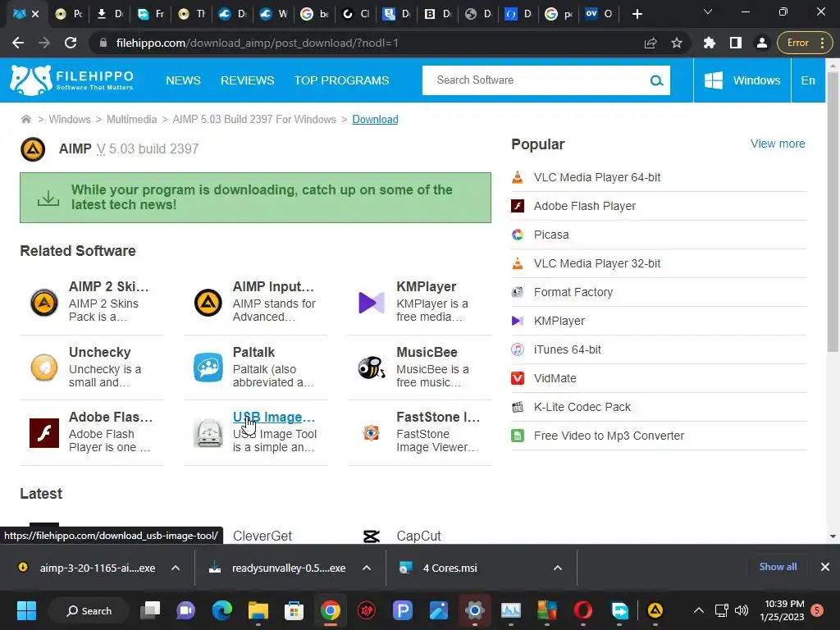The height and width of the screenshot is (630, 840).
Task: Open the NEWS menu
Action: [x=183, y=80]
